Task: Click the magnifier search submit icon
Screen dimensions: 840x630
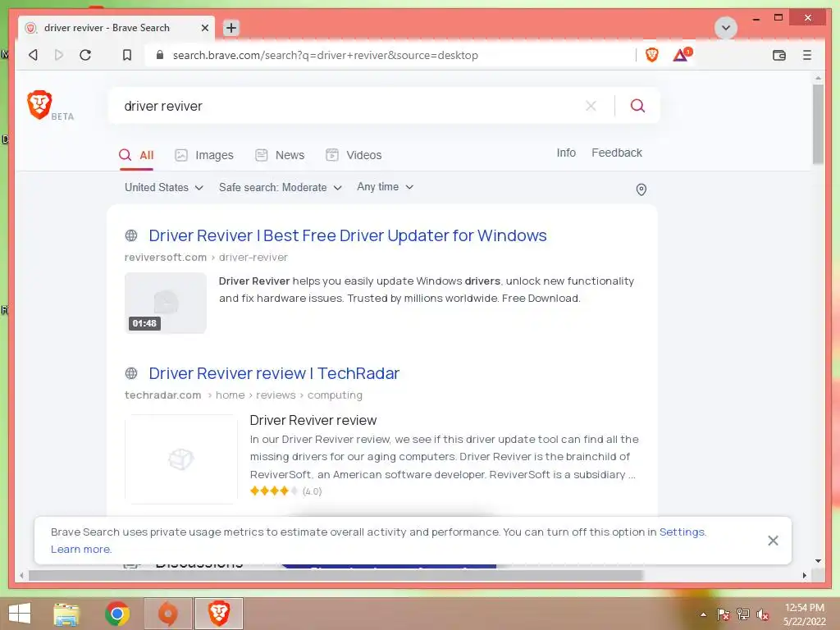Action: point(637,106)
